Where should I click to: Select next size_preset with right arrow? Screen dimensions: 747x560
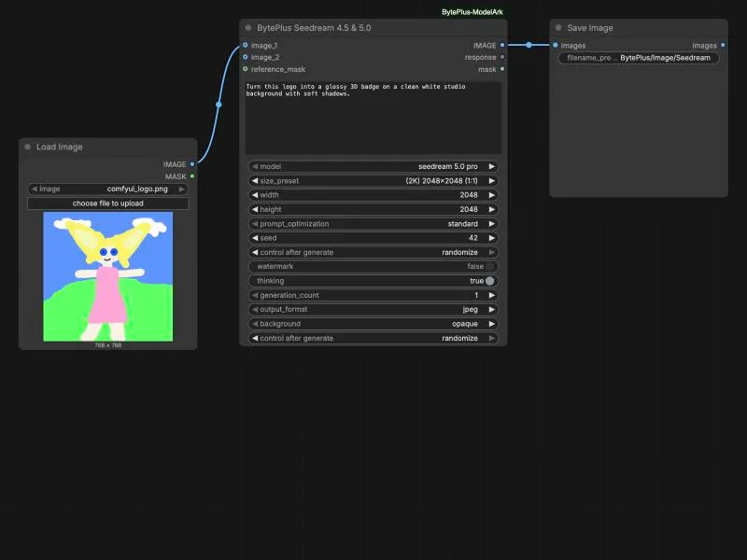(x=492, y=180)
